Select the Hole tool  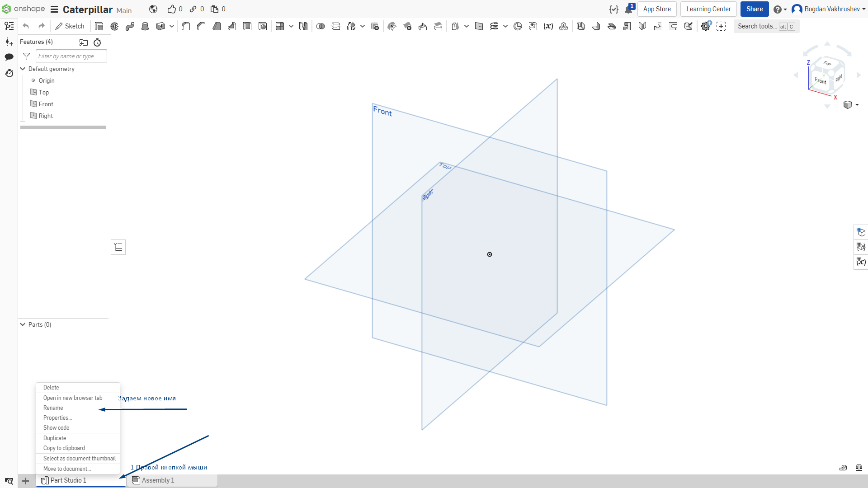tap(263, 26)
